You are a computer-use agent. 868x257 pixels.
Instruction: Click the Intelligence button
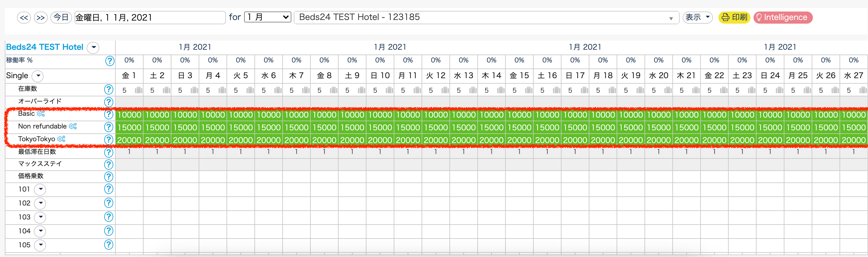pyautogui.click(x=782, y=17)
